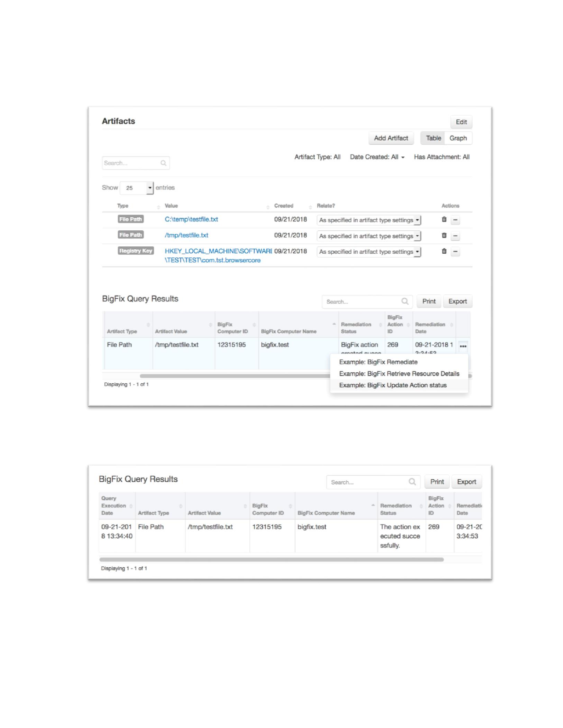Image resolution: width=563 pixels, height=728 pixels.
Task: Open Relate dropdown for C:\temp\testfile.txt
Action: point(369,220)
